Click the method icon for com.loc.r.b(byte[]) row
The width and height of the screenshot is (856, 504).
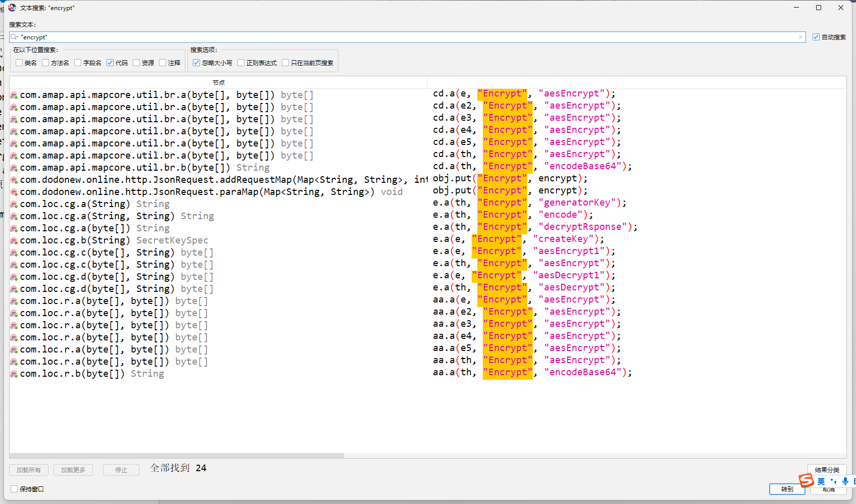14,374
